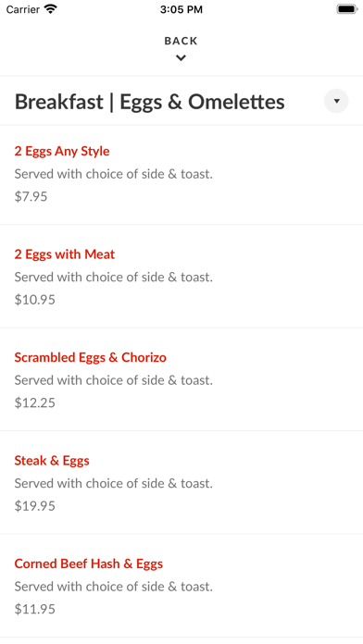Screen dimensions: 363x644
Task: Choose Scrambled Eggs & Chorizo
Action: pos(90,357)
